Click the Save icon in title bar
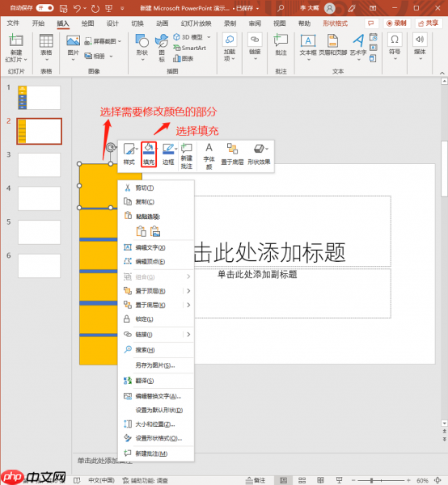Screen dimensions: 448x485 63,8
